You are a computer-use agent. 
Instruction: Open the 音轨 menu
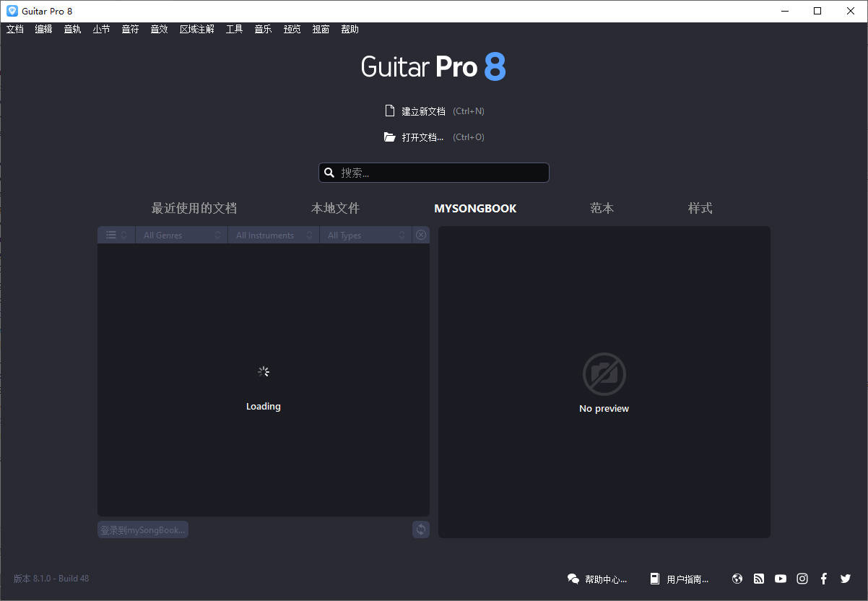tap(73, 30)
